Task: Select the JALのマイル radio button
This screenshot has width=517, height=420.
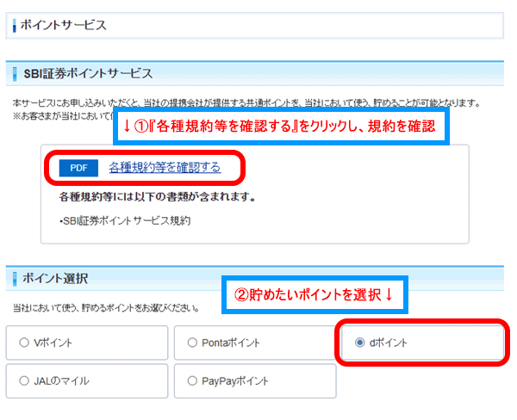Action: pos(24,380)
